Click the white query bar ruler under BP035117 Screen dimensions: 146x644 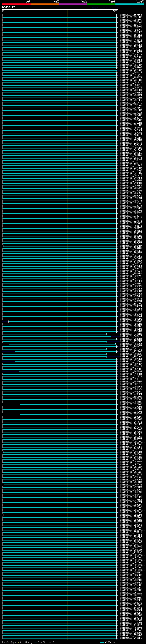(60, 10)
